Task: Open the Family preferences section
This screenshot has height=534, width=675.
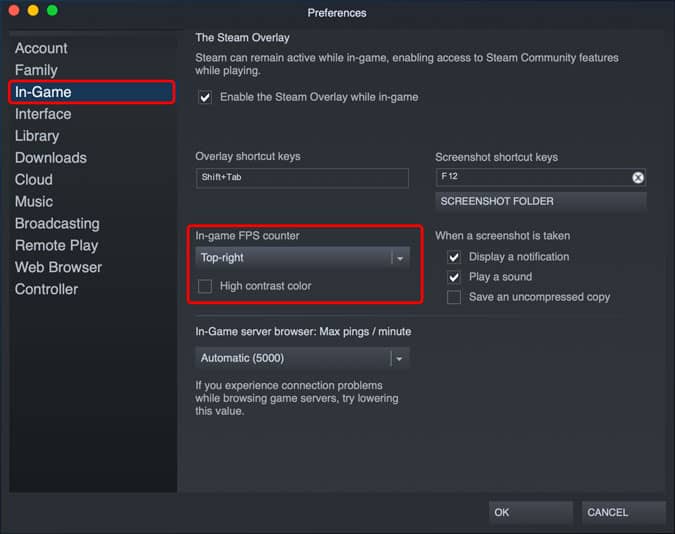Action: click(36, 70)
